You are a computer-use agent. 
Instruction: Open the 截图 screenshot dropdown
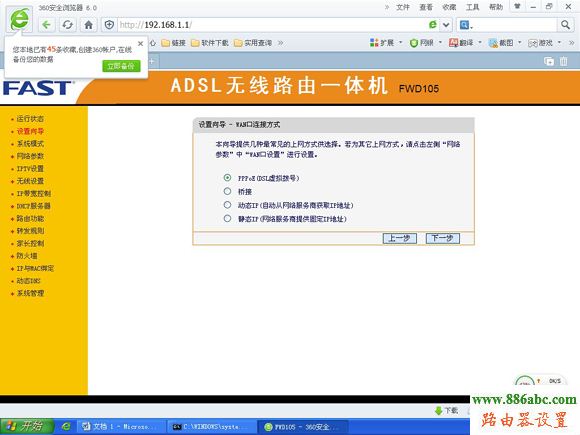[x=505, y=43]
